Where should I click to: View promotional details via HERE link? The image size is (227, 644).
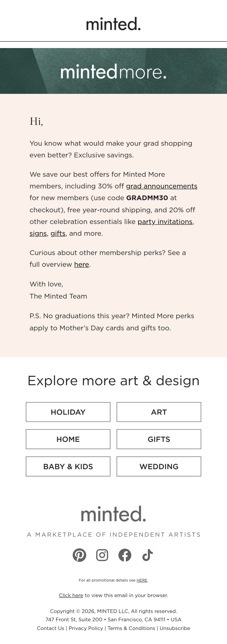tap(142, 580)
